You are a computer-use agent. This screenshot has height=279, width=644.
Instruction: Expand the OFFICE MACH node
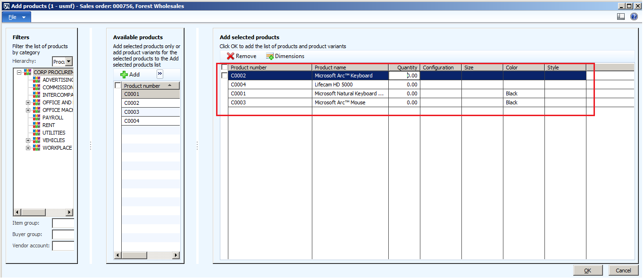pos(28,110)
